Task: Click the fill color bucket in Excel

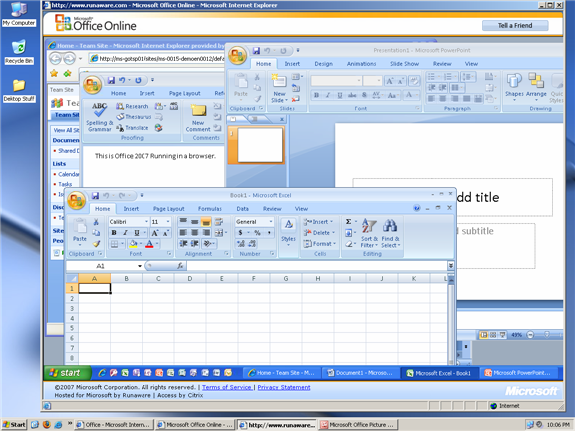Action: click(x=133, y=244)
